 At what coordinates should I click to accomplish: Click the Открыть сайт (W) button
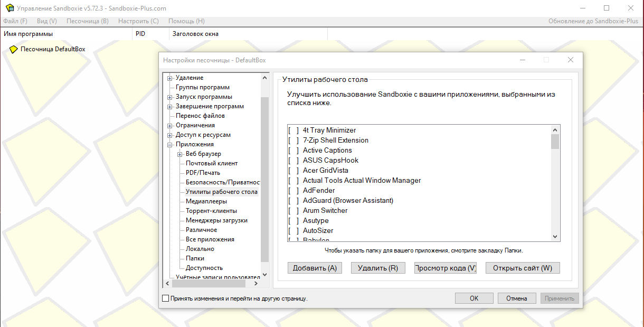tap(522, 268)
